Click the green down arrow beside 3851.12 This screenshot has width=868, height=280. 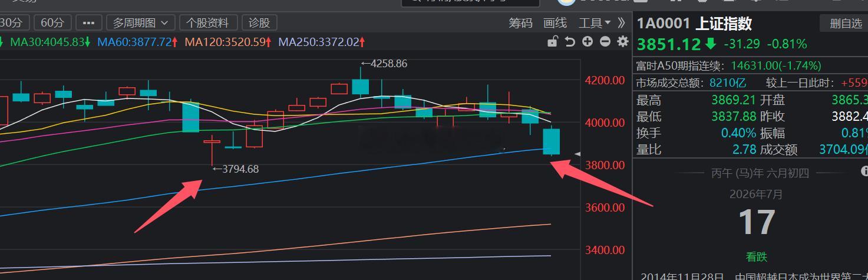[711, 44]
